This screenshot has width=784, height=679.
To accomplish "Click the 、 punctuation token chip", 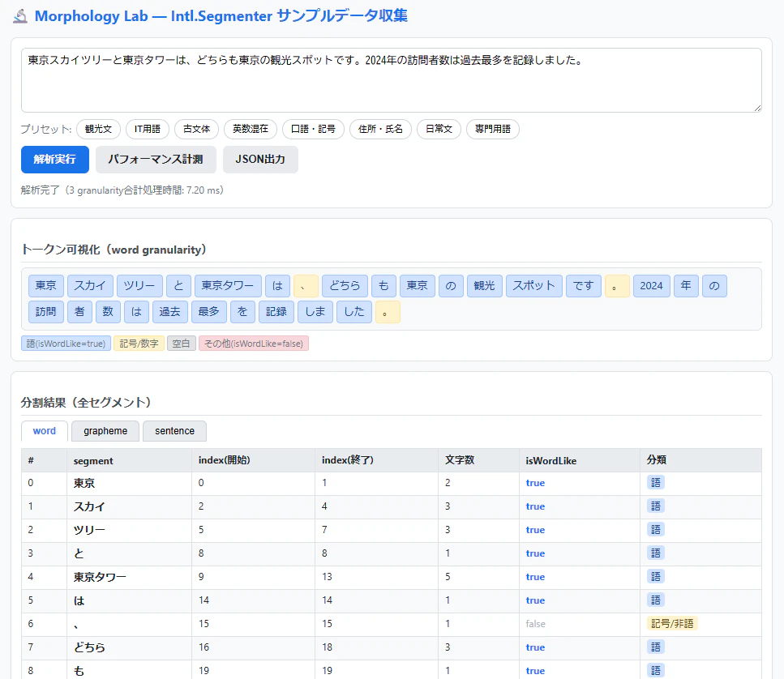I will click(x=306, y=286).
